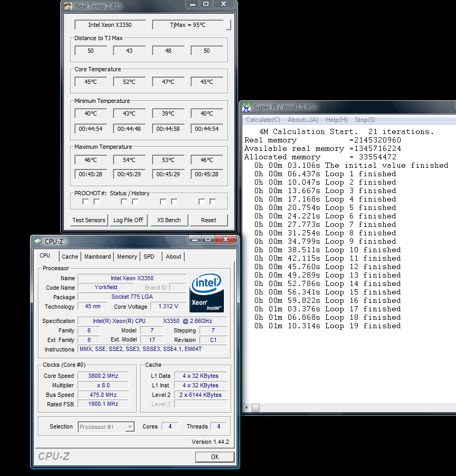The width and height of the screenshot is (456, 476).
Task: Click the TjMax = 95°C field
Action: pyautogui.click(x=188, y=25)
